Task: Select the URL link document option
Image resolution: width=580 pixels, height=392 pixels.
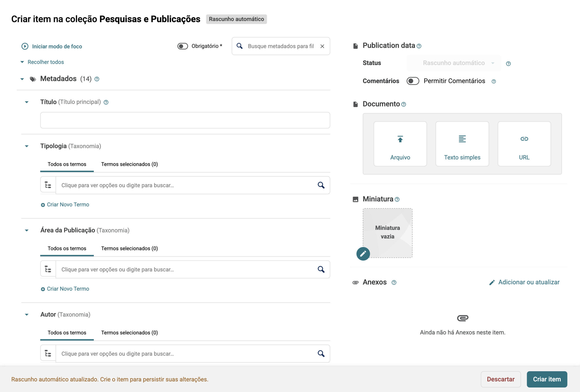Action: [524, 144]
